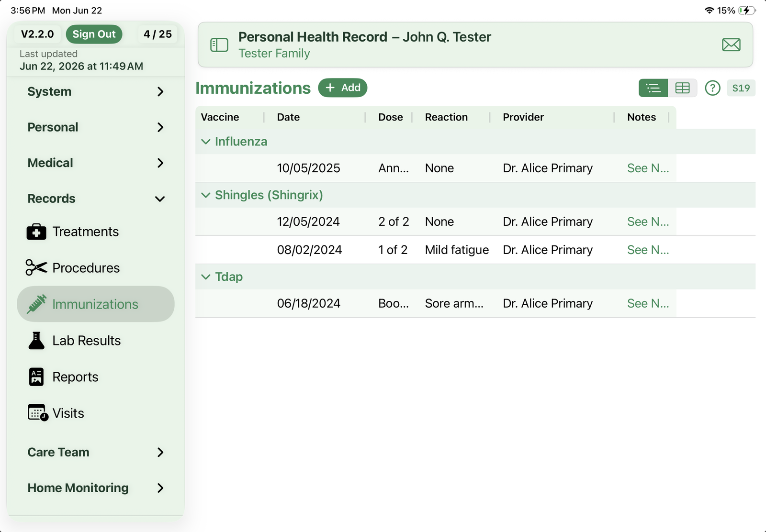Switch to grouped list view

(653, 88)
